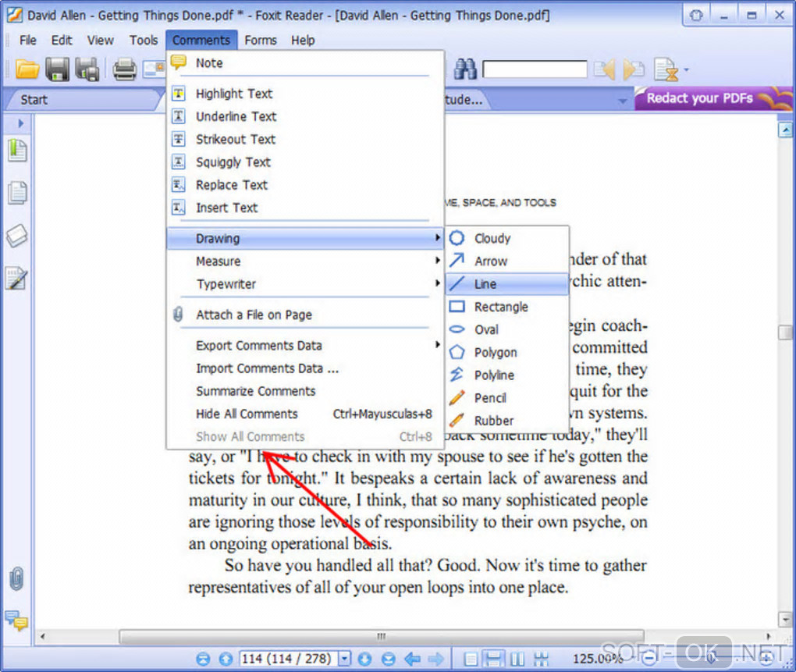Expand the Measure submenu
Image resolution: width=796 pixels, height=672 pixels.
coord(304,261)
